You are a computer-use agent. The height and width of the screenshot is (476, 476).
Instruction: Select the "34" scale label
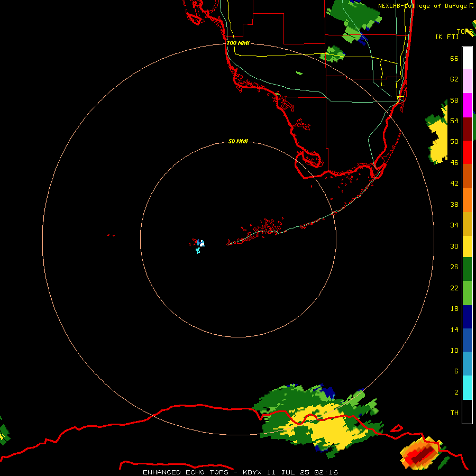454,225
